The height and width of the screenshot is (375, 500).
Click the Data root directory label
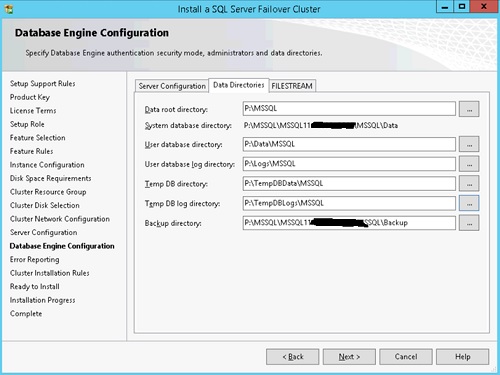tap(176, 109)
